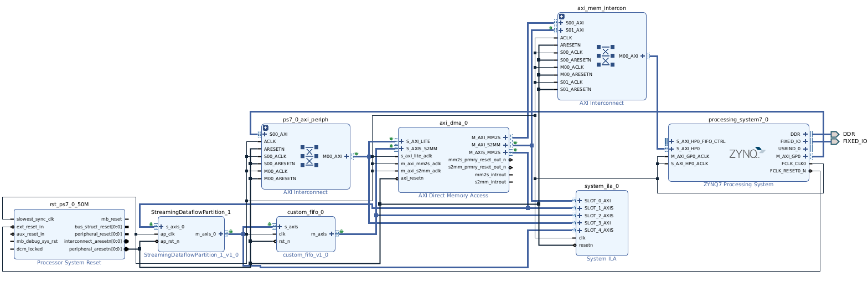
Task: Select the system_ila_0 block title
Action: (x=602, y=186)
